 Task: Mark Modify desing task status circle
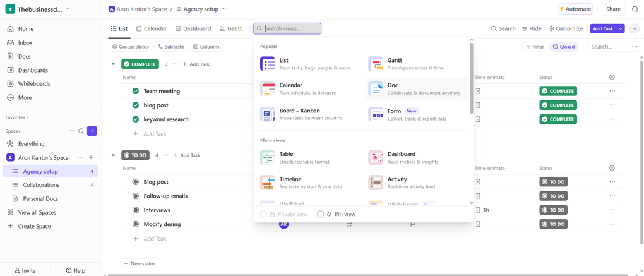pyautogui.click(x=136, y=224)
